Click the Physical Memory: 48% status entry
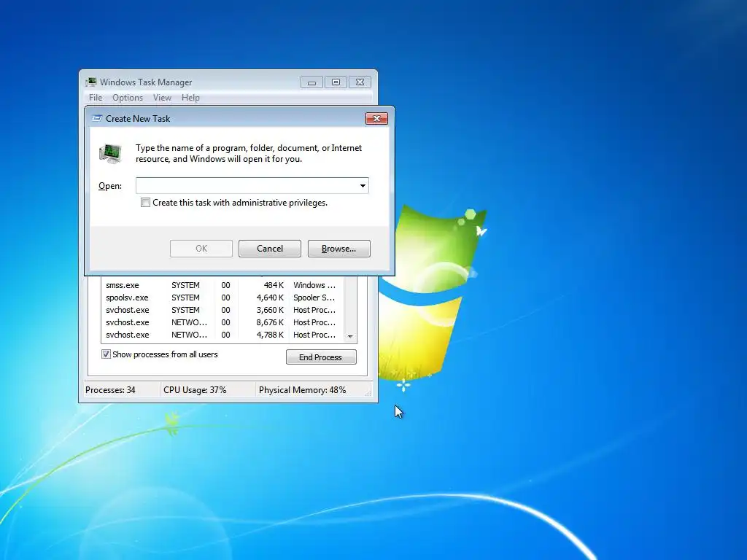Screen dimensions: 747x560 [303, 390]
